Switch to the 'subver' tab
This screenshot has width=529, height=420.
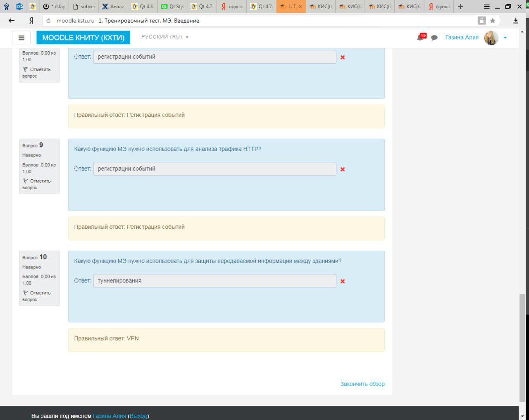pos(83,7)
